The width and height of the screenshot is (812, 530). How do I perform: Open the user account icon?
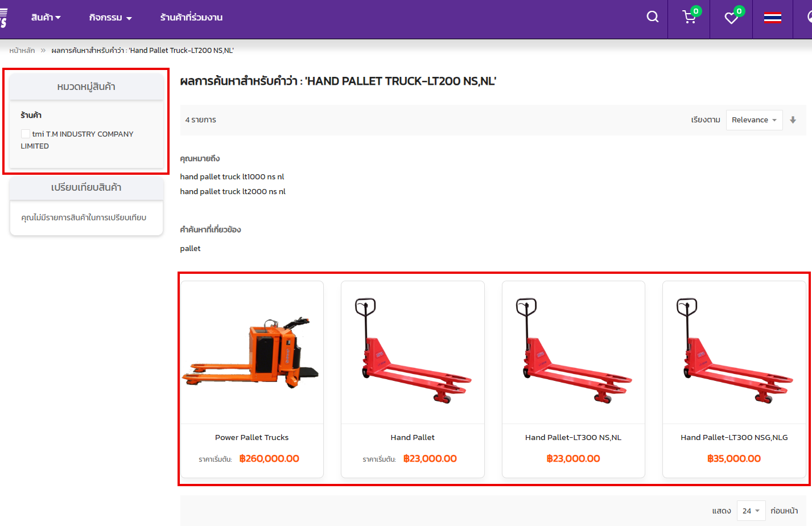click(809, 17)
